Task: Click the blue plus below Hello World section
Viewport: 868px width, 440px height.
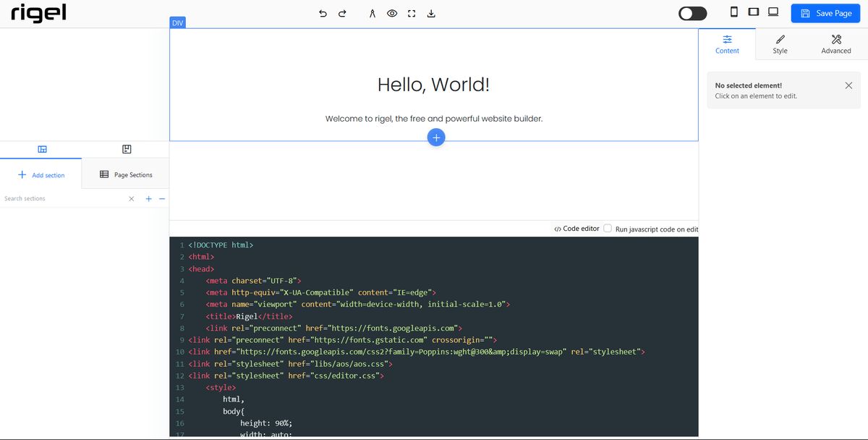Action: pos(435,137)
